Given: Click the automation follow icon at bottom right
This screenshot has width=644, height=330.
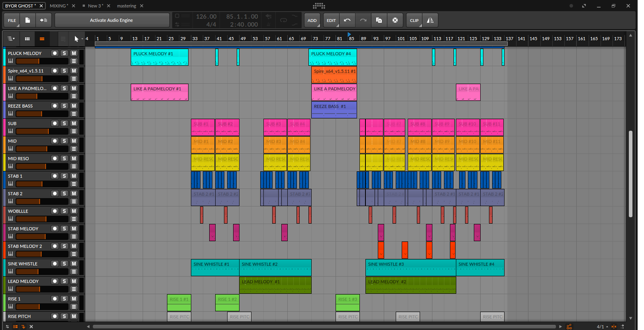Looking at the screenshot, I should [614, 326].
